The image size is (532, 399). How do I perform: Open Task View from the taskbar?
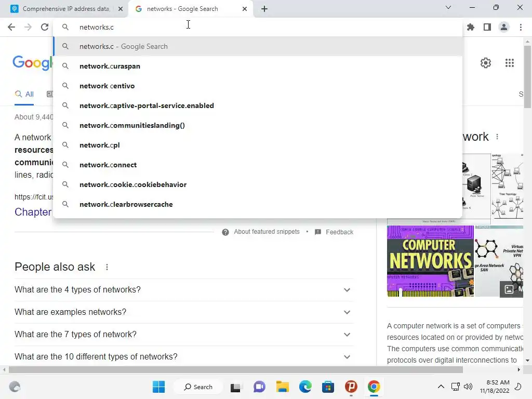[235, 387]
